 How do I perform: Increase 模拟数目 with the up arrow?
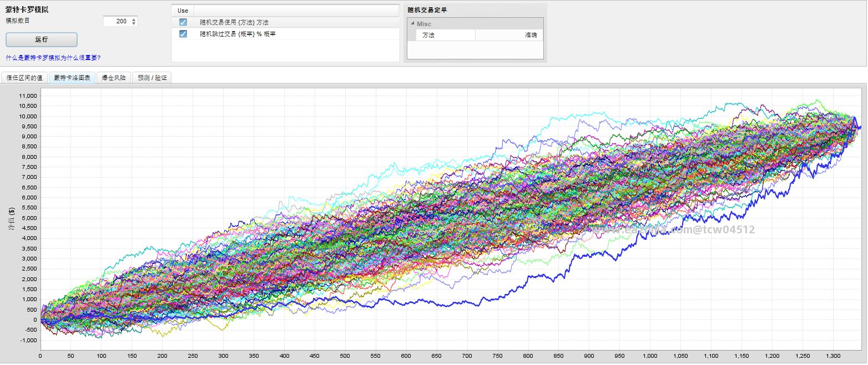[134, 19]
